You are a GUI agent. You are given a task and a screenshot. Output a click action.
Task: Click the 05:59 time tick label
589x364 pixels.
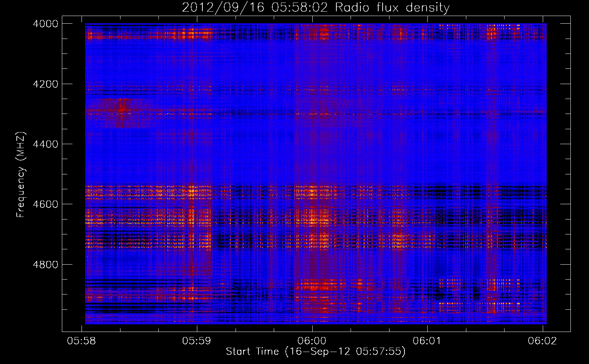197,341
